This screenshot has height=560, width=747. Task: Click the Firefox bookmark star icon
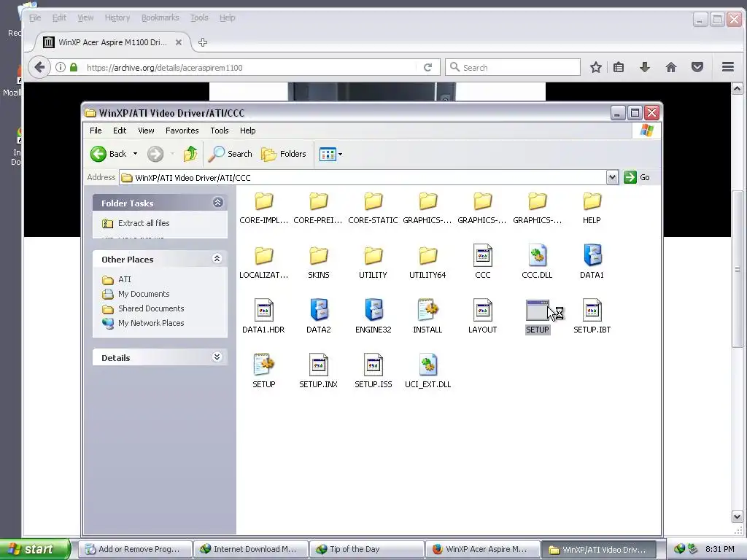[595, 68]
